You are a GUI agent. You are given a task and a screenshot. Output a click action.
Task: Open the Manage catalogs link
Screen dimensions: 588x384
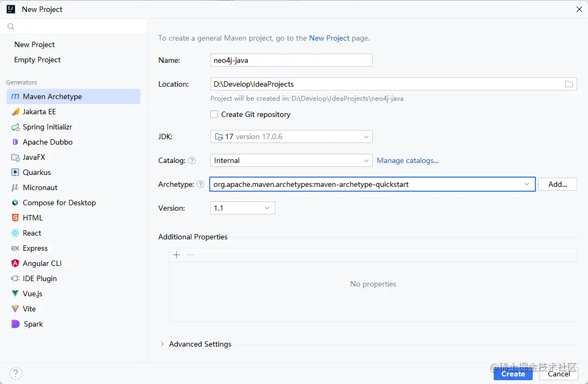(408, 160)
